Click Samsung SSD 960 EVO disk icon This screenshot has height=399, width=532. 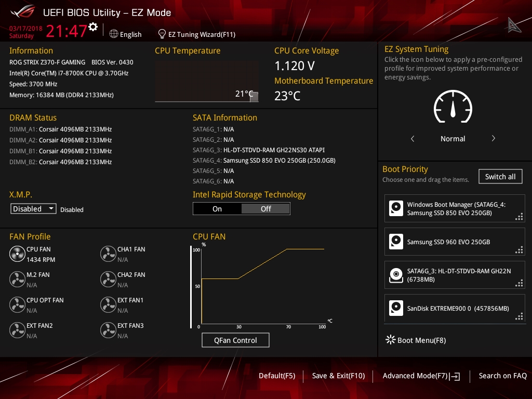click(396, 242)
